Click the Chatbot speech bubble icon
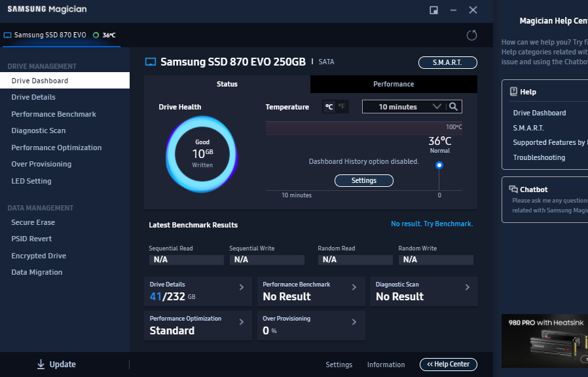This screenshot has width=588, height=377. (x=513, y=189)
